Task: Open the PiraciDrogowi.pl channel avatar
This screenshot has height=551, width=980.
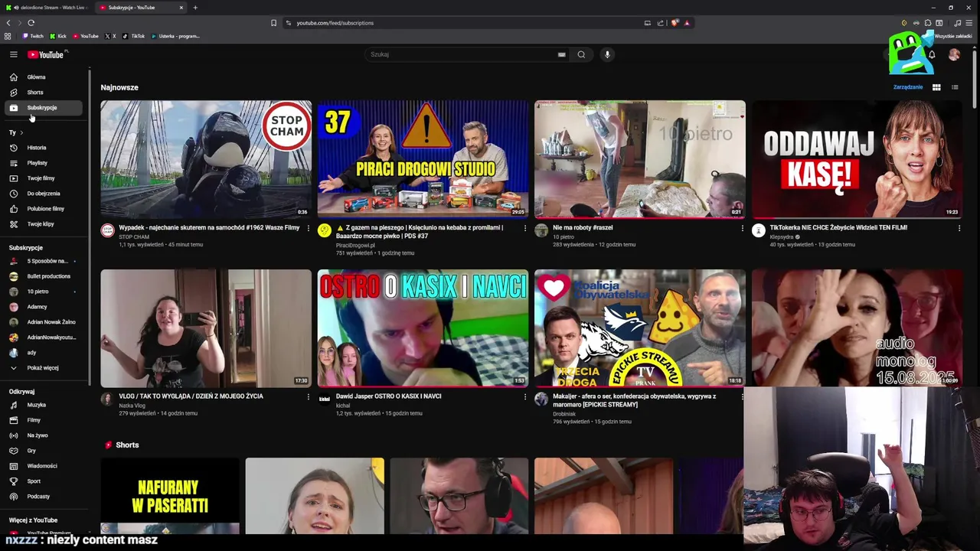Action: pos(324,230)
